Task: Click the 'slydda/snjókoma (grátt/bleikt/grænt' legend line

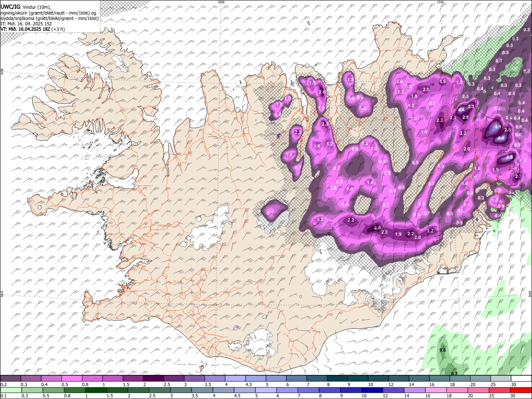Action: click(37, 18)
